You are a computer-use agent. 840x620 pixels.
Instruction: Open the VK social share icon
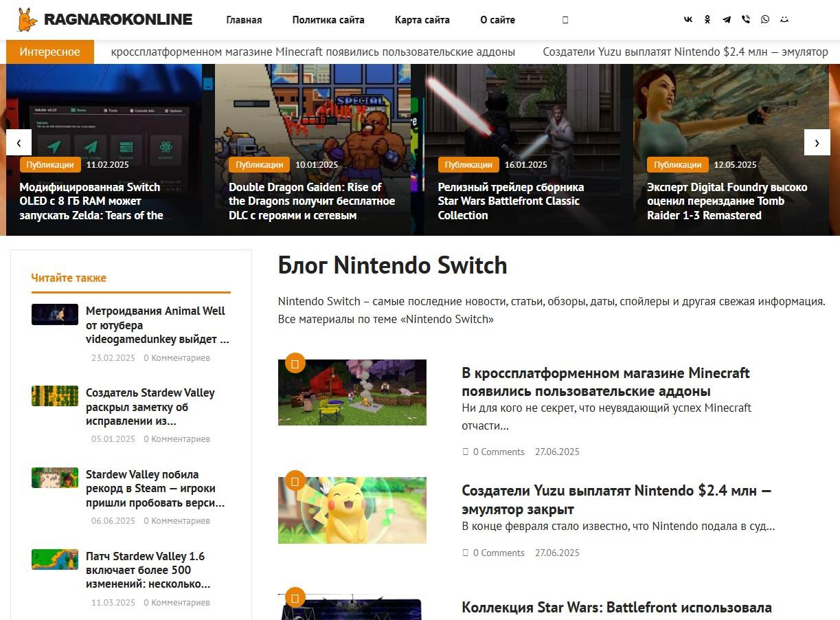click(688, 19)
